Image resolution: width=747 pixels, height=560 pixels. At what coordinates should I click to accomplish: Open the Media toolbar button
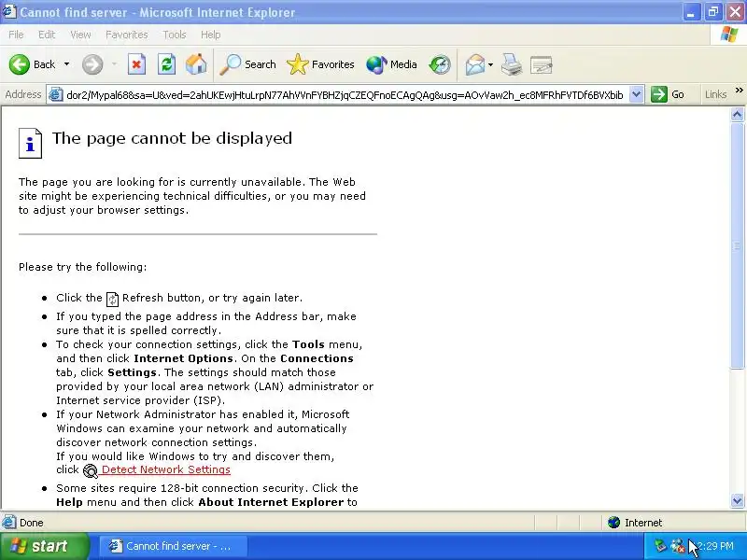click(x=391, y=64)
